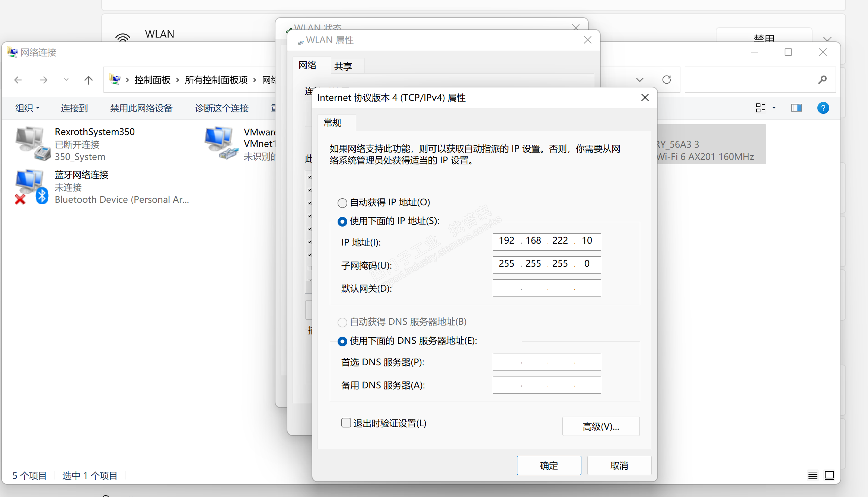Click the RexrothSystem350 connection icon
This screenshot has height=497, width=868.
tap(33, 143)
